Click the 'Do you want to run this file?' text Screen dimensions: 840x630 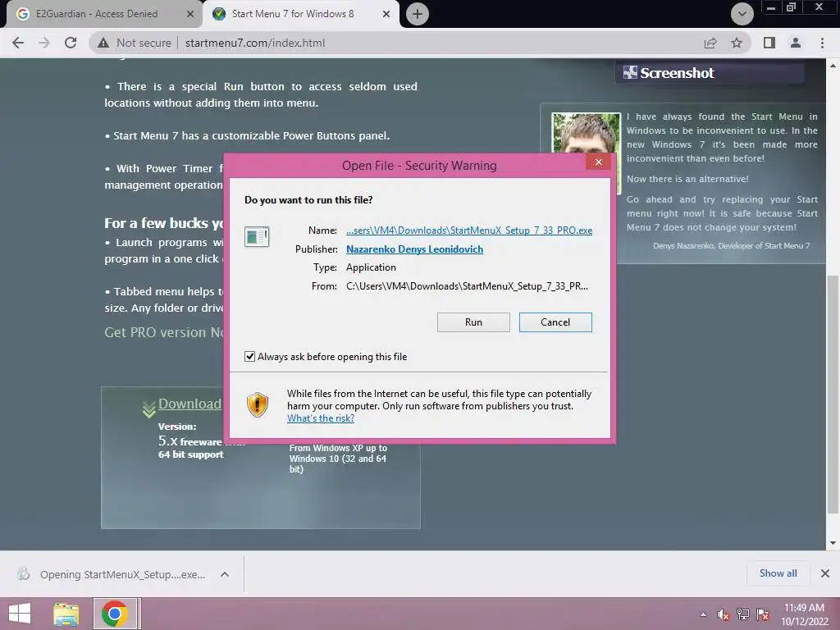tap(308, 200)
